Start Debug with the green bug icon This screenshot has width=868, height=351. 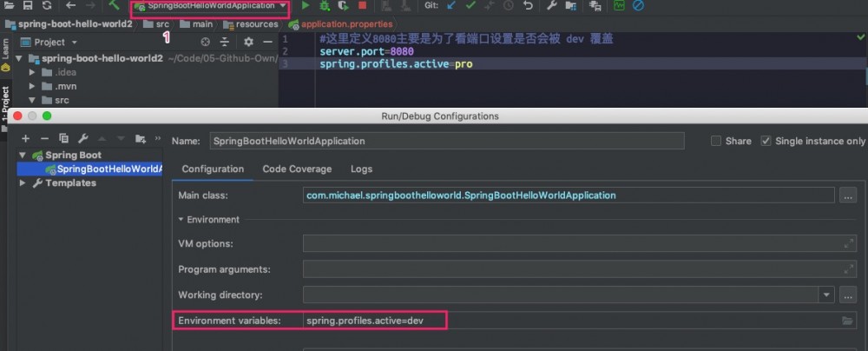click(325, 5)
